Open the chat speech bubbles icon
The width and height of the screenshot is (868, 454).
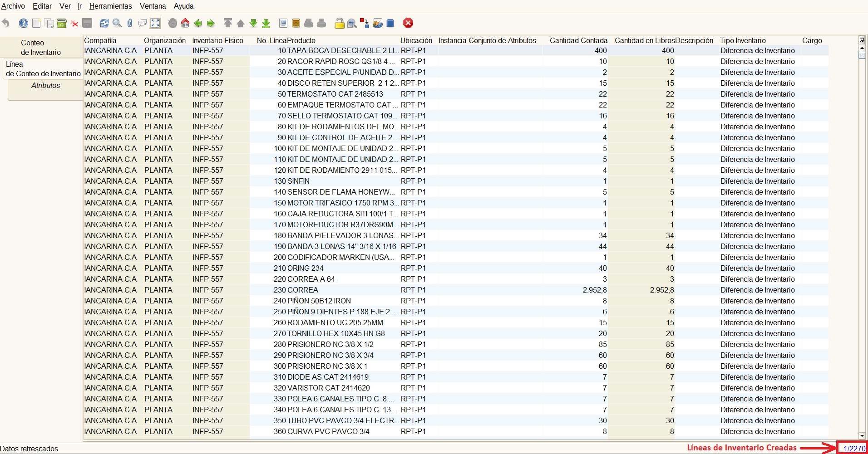(143, 23)
